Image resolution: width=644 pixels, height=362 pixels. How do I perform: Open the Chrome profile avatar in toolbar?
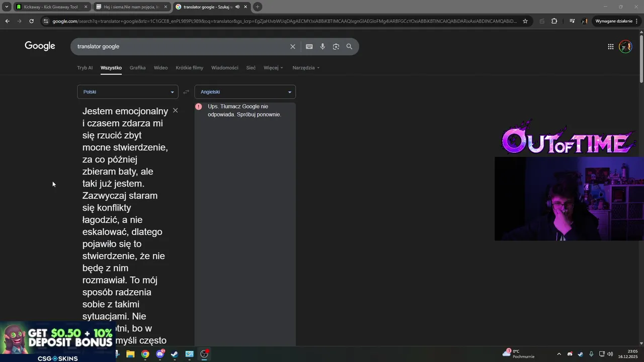584,21
